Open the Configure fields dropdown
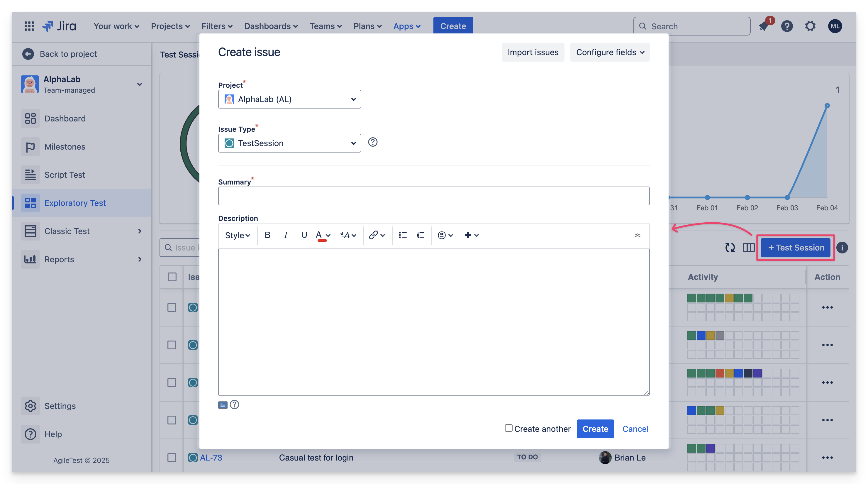Screen dimensions: 868x484 (610, 52)
